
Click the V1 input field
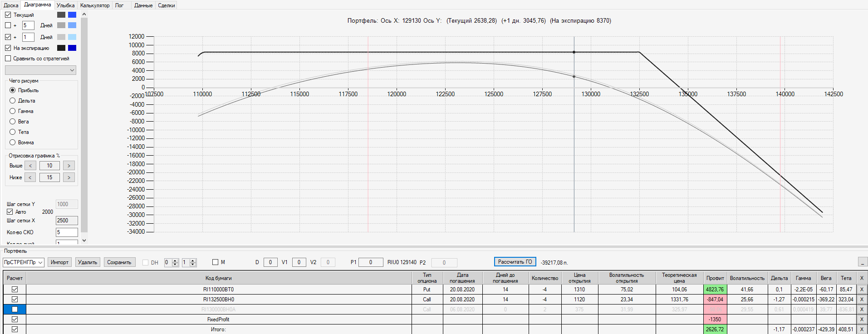(x=299, y=262)
